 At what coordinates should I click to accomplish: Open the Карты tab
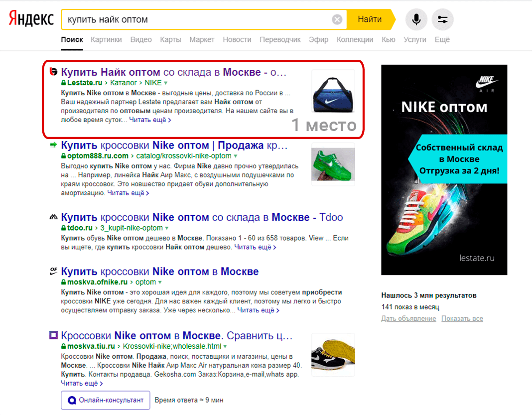[170, 40]
